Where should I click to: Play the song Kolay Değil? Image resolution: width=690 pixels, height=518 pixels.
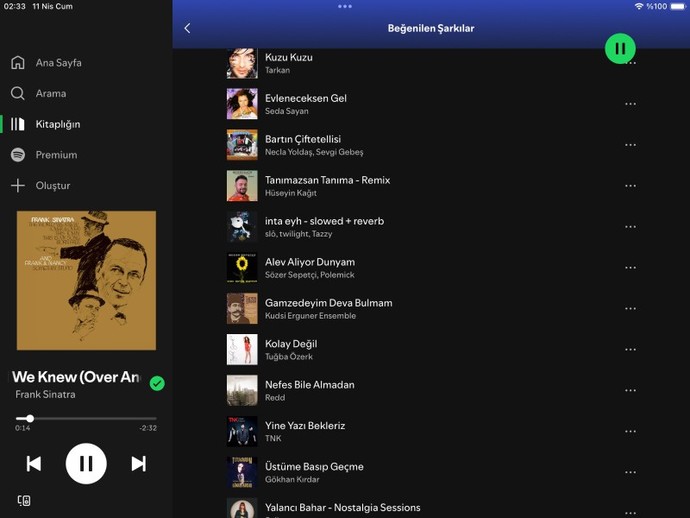pos(431,349)
